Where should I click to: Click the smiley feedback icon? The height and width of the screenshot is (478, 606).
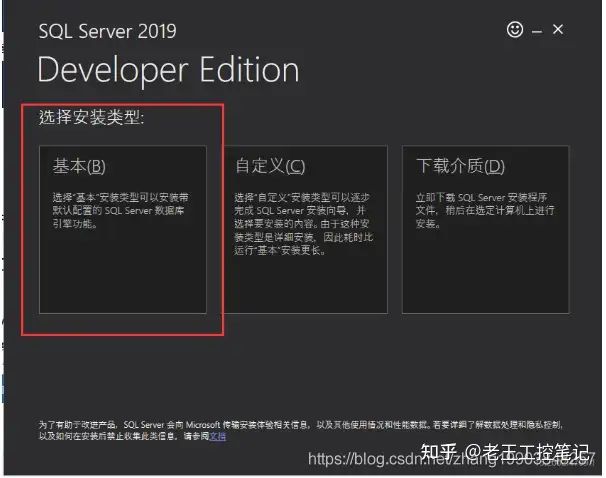[x=515, y=29]
